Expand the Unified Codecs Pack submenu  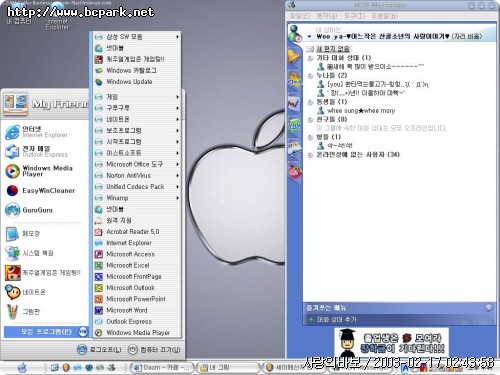coord(137,187)
